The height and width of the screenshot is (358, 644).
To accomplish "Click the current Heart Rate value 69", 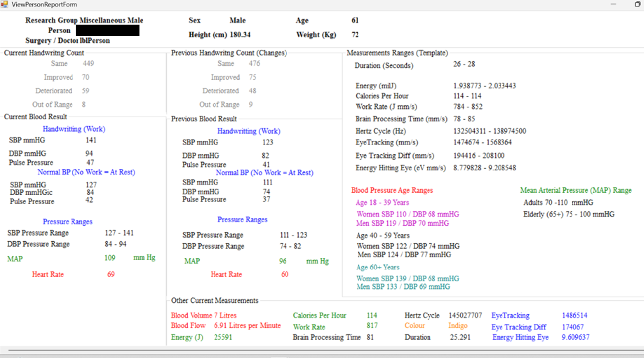I will pyautogui.click(x=111, y=274).
